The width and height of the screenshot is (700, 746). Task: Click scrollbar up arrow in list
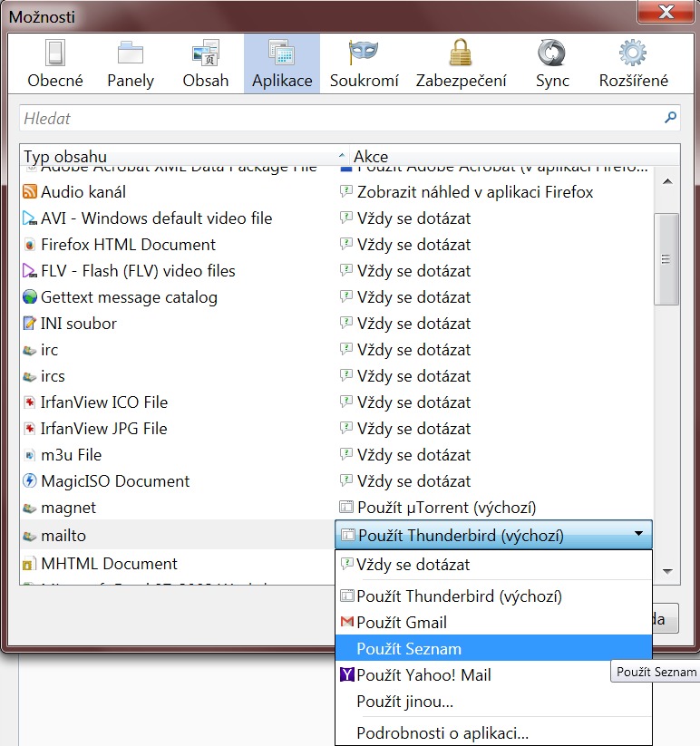click(667, 181)
